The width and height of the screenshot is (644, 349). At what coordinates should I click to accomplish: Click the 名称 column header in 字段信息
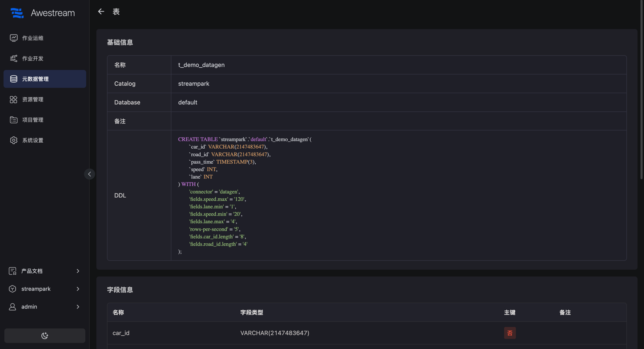[118, 312]
